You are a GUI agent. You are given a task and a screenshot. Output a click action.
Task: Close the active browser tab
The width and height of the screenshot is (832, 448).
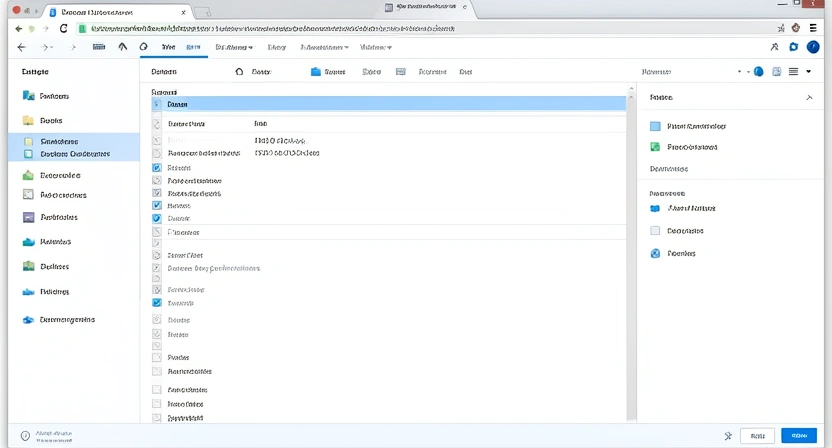pos(184,12)
